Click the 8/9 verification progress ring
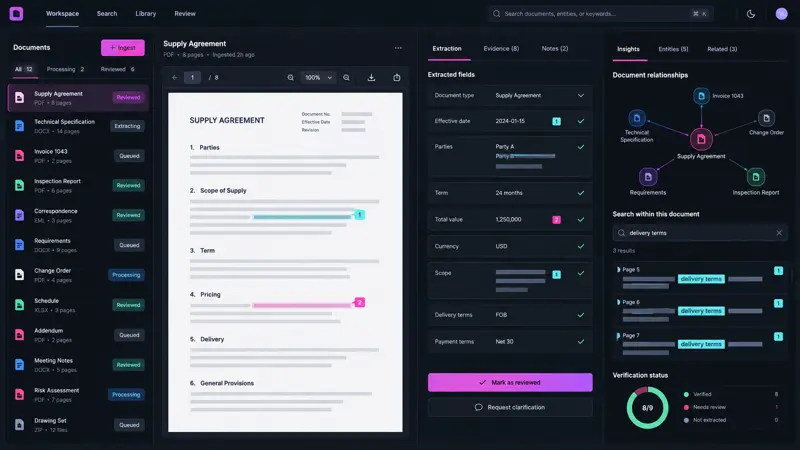This screenshot has height=450, width=800. tap(647, 408)
